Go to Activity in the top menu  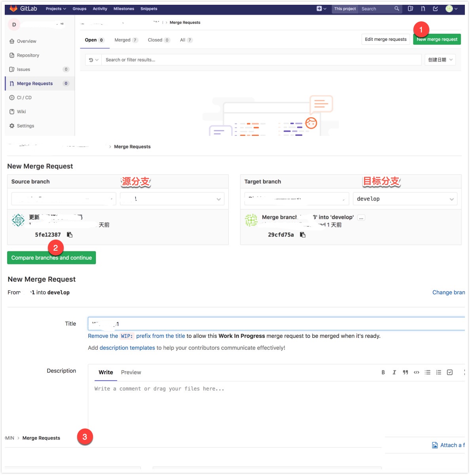100,9
